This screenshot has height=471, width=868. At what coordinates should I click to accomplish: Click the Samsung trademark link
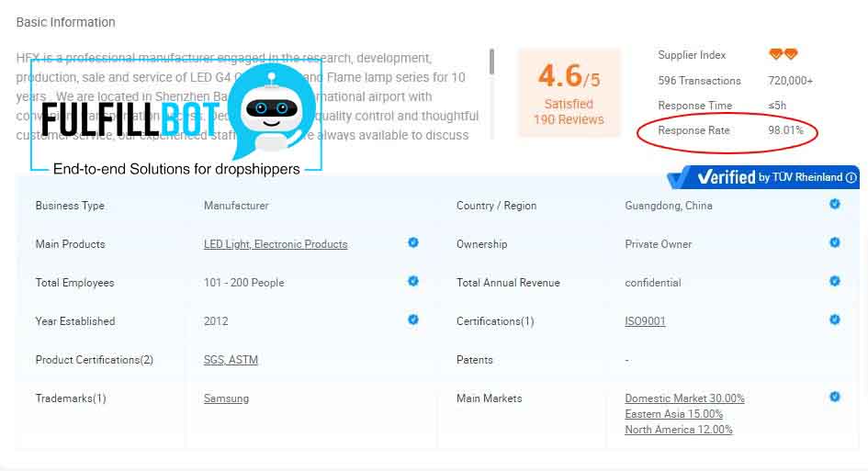coord(226,398)
